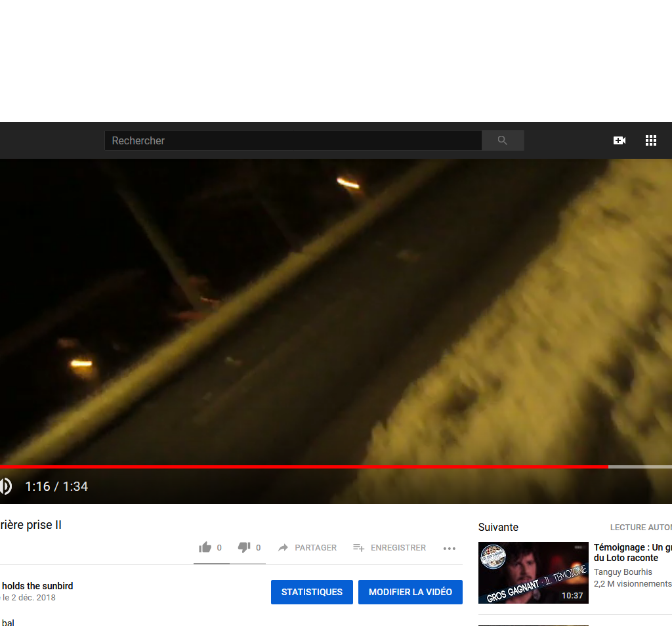Image resolution: width=672 pixels, height=626 pixels.
Task: Click the 10:37 duration badge on thumbnail
Action: pos(572,596)
